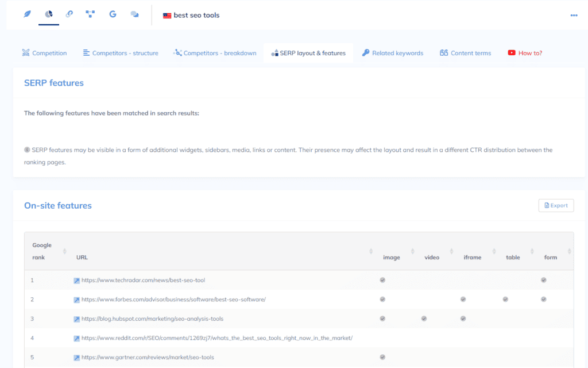Image resolution: width=588 pixels, height=368 pixels.
Task: Open the pie chart analysis tool
Action: pyautogui.click(x=48, y=14)
